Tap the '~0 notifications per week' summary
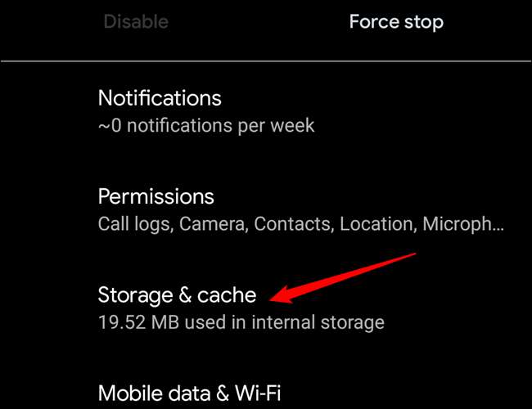 pyautogui.click(x=205, y=126)
